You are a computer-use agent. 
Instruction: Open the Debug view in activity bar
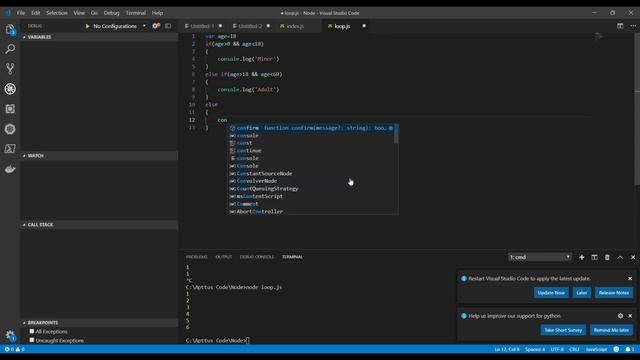pyautogui.click(x=10, y=89)
